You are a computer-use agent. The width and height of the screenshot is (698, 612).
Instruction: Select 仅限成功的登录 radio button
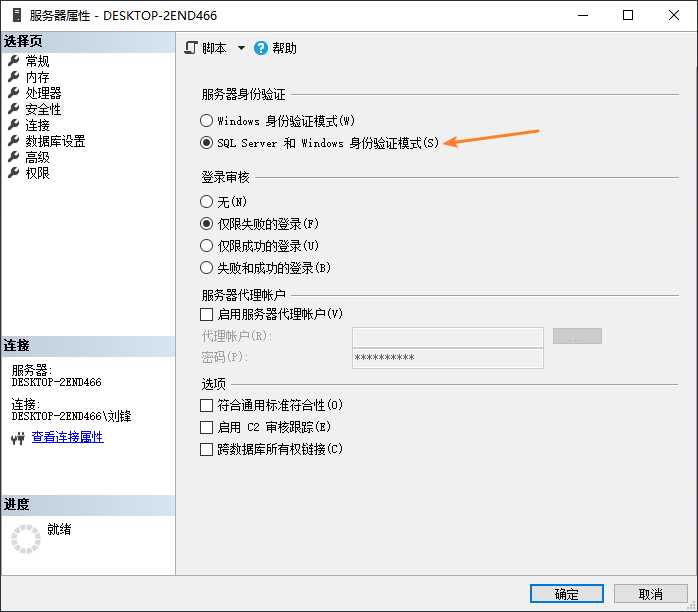206,246
